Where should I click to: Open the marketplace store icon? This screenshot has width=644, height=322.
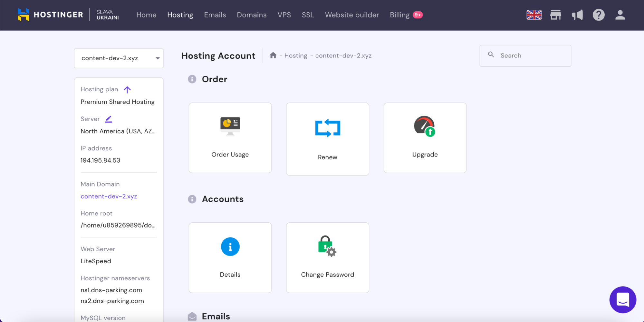pos(555,15)
